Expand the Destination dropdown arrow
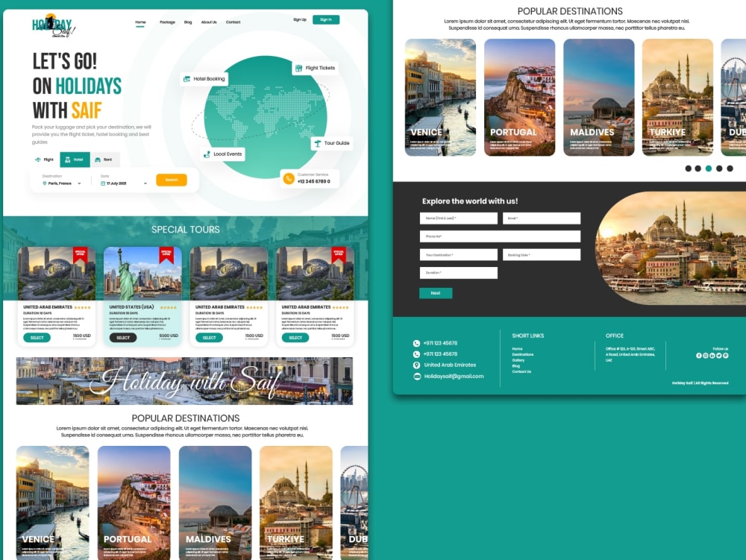The height and width of the screenshot is (560, 746). 80,183
